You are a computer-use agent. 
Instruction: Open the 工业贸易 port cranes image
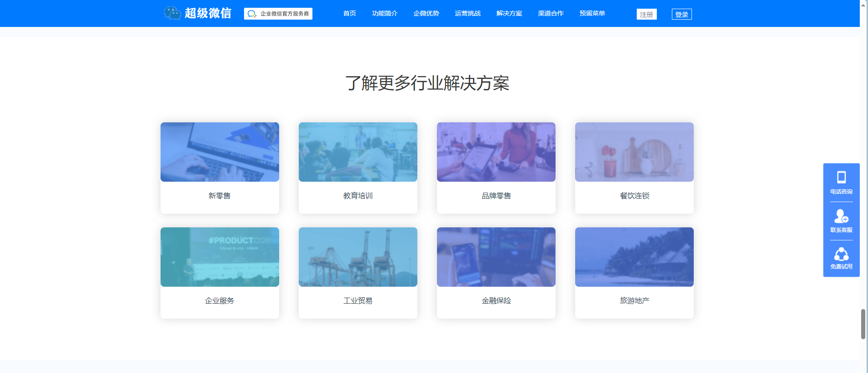click(358, 257)
